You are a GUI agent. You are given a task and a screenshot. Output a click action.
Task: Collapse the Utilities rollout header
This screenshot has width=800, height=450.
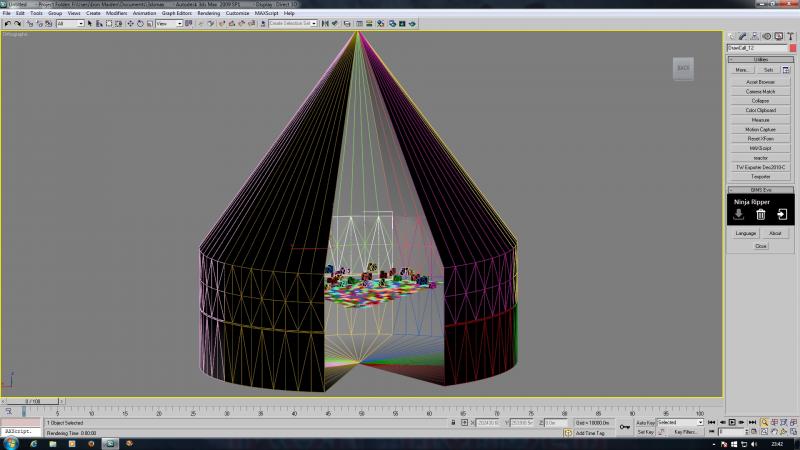[760, 60]
